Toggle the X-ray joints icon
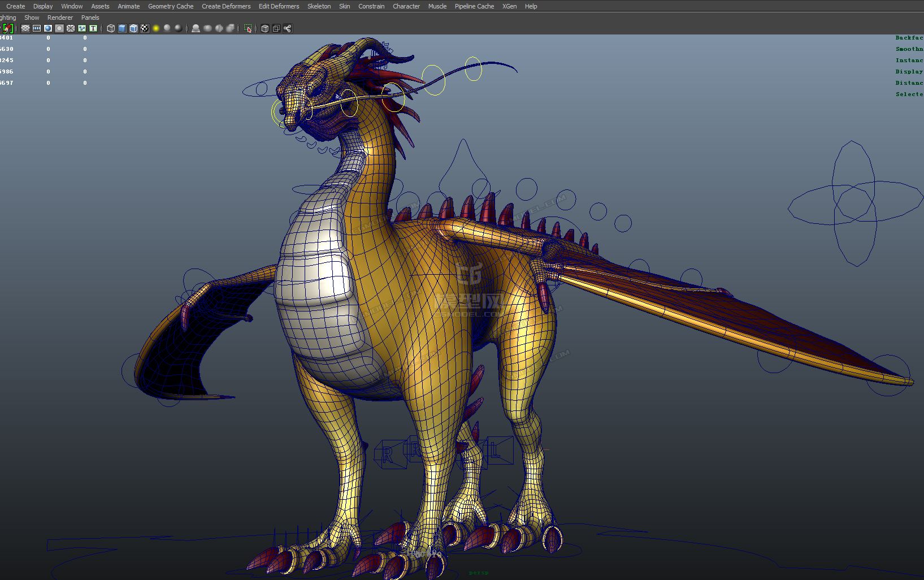924x580 pixels. click(x=288, y=28)
